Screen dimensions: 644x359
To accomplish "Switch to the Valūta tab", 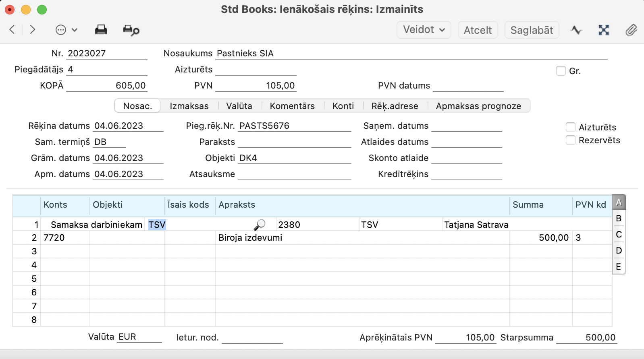I will click(239, 106).
